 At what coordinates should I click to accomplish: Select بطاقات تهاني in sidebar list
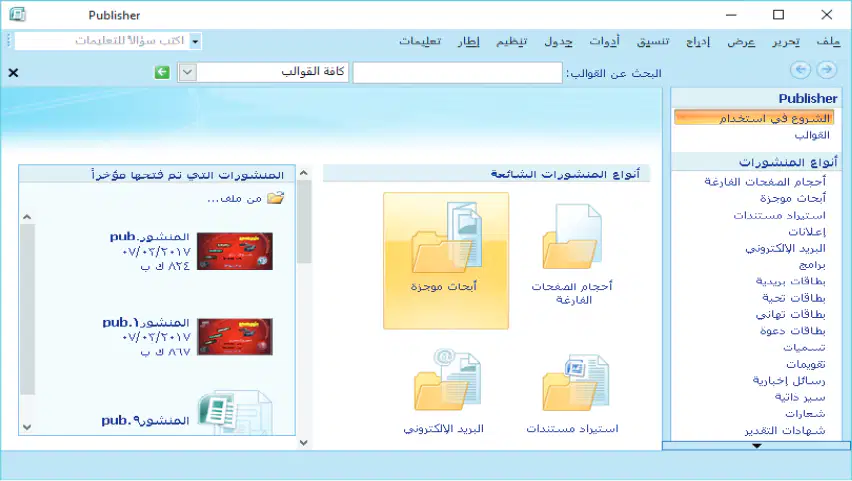pyautogui.click(x=791, y=314)
